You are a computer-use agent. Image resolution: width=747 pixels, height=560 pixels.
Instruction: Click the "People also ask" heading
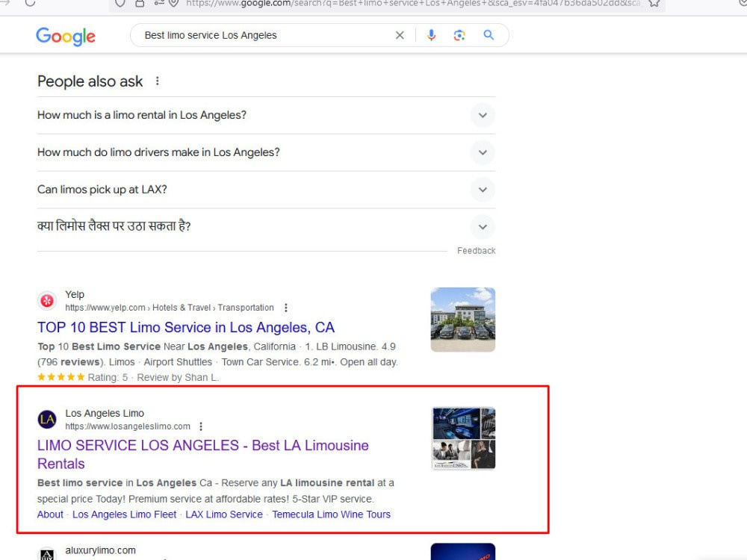90,81
